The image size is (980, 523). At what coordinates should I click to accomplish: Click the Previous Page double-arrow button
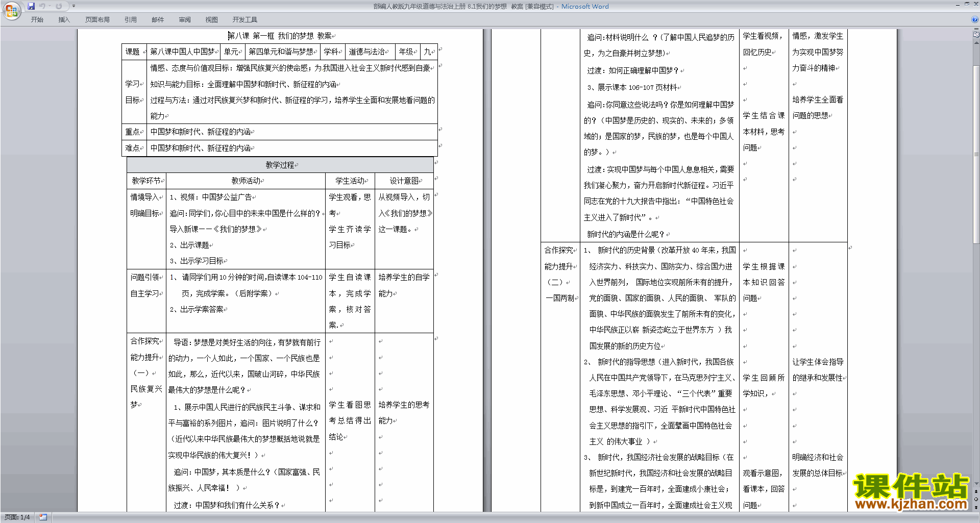pyautogui.click(x=976, y=492)
